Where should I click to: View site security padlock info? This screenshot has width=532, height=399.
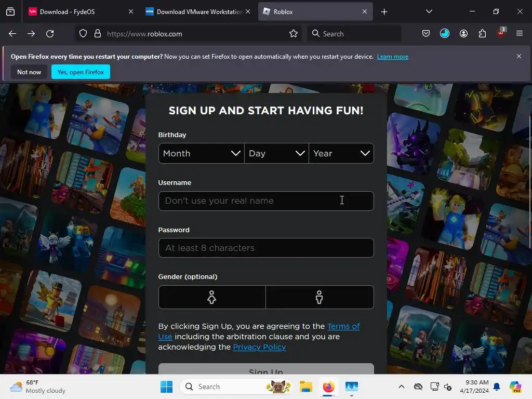click(98, 34)
